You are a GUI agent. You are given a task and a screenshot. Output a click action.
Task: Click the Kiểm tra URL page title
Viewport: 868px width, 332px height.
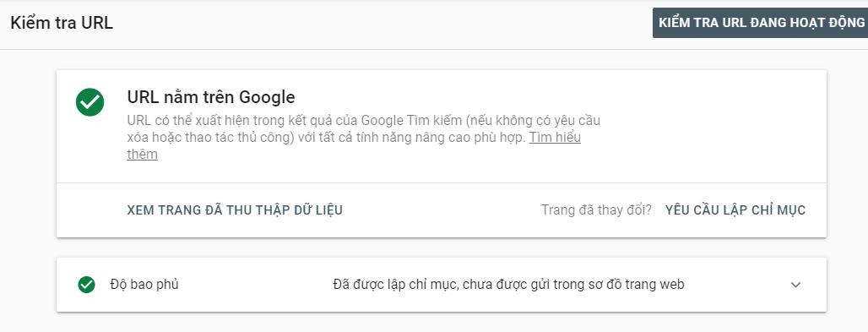click(62, 24)
